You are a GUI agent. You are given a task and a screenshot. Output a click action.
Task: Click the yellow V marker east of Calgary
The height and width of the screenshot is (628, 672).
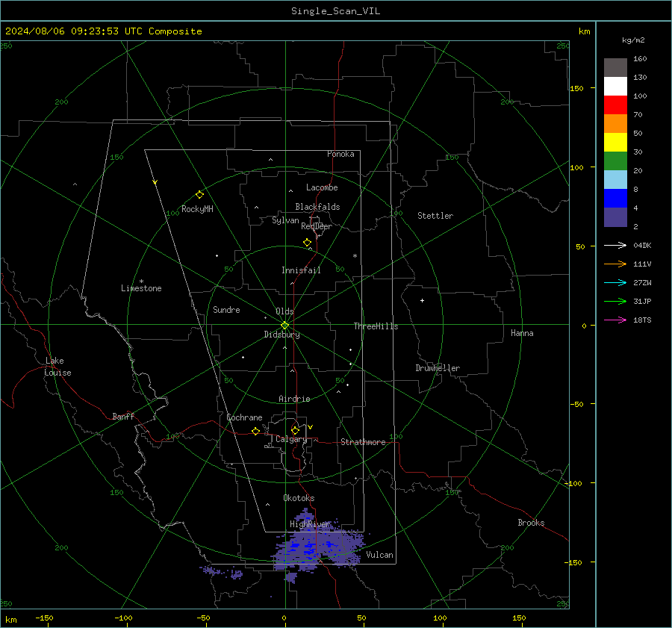coord(311,427)
